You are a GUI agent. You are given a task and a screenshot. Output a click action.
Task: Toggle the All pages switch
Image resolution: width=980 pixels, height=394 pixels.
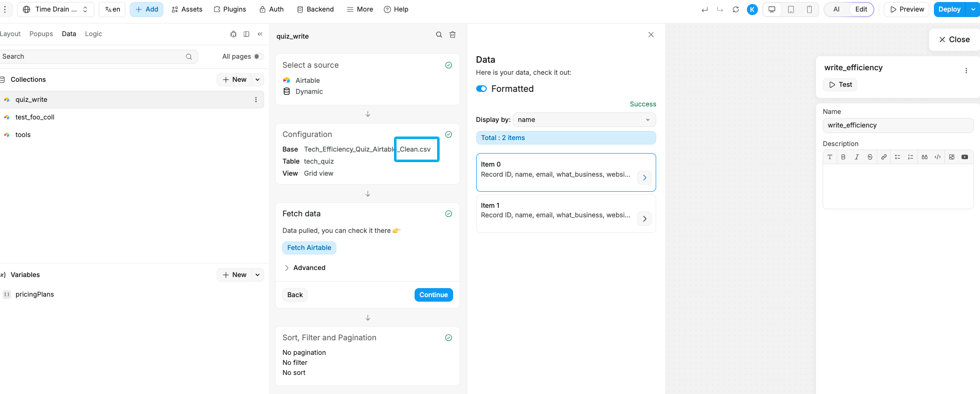(258, 57)
